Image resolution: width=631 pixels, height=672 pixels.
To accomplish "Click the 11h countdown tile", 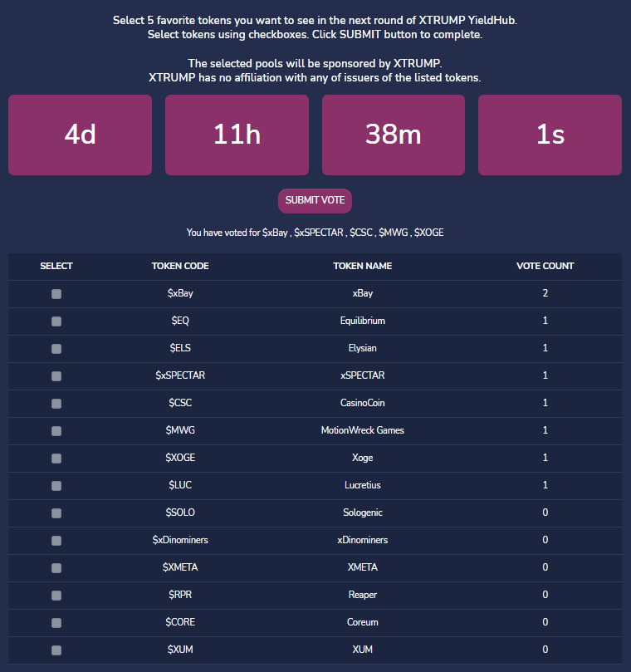I will (x=237, y=135).
